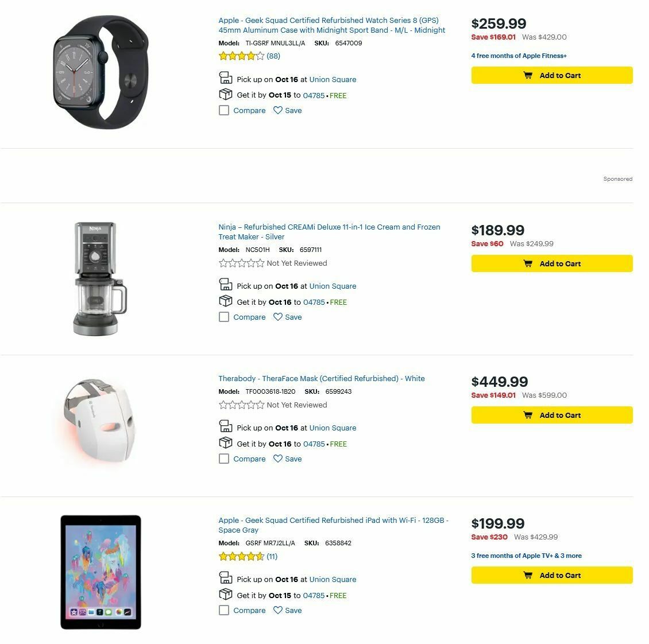Click the shipping box icon for Ninja CREAMi
The image size is (649, 644).
[x=225, y=301]
